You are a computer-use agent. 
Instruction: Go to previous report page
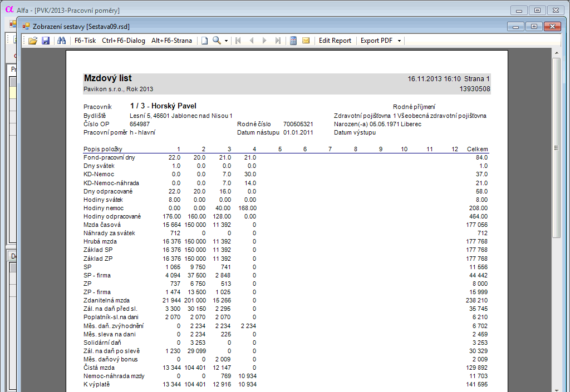click(252, 41)
